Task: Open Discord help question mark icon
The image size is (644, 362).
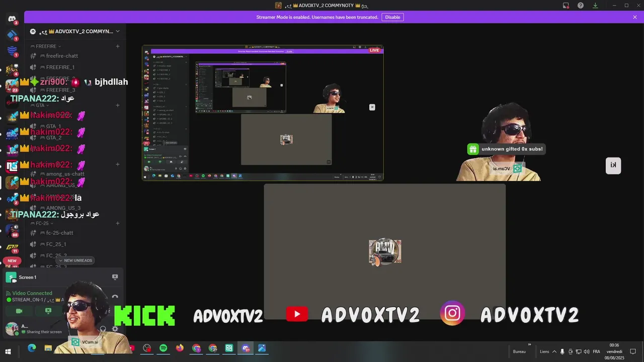Action: click(x=581, y=6)
